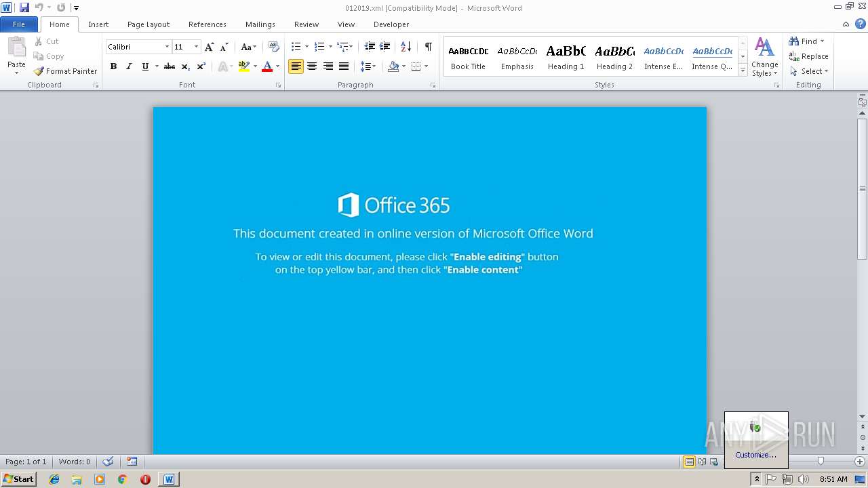
Task: Switch to the Insert tab
Action: 98,24
